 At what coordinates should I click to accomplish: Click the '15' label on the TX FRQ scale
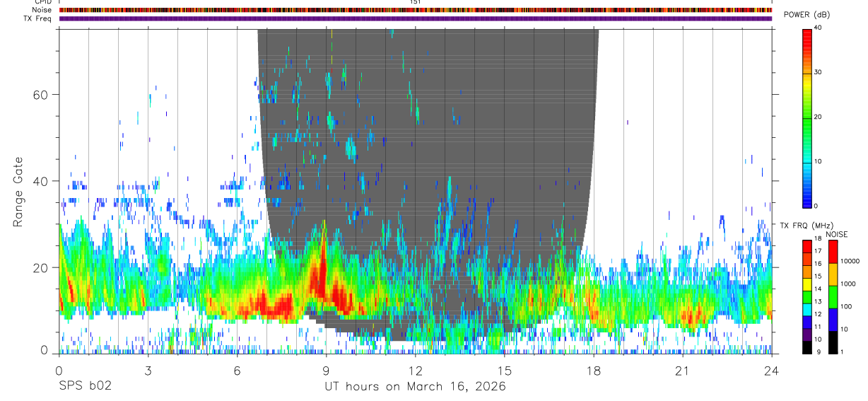[818, 276]
